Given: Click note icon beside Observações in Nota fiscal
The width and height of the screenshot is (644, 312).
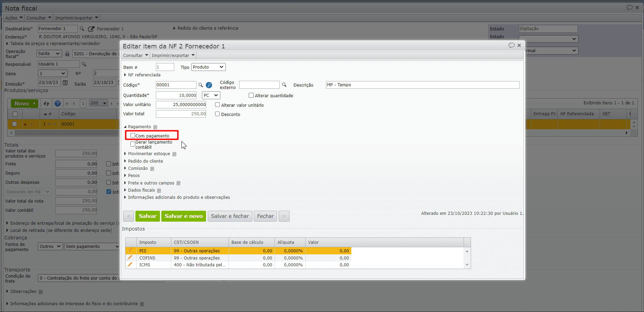Looking at the screenshot, I should [x=41, y=292].
